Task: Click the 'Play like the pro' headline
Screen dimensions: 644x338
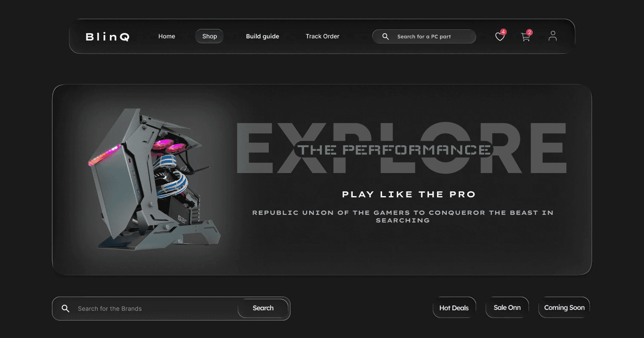Action: tap(409, 194)
